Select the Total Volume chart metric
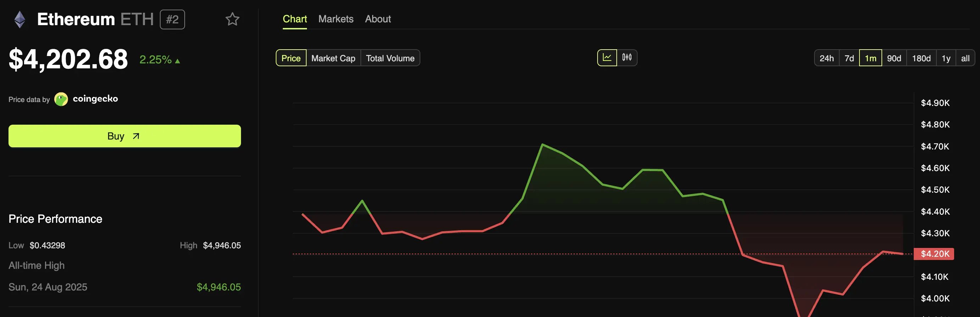Viewport: 980px width, 317px height. point(390,58)
